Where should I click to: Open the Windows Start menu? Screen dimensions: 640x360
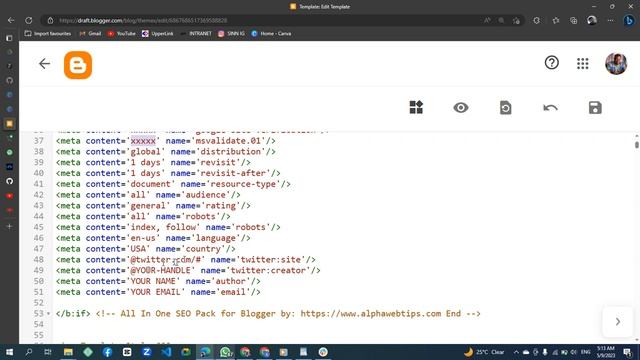pyautogui.click(x=9, y=352)
